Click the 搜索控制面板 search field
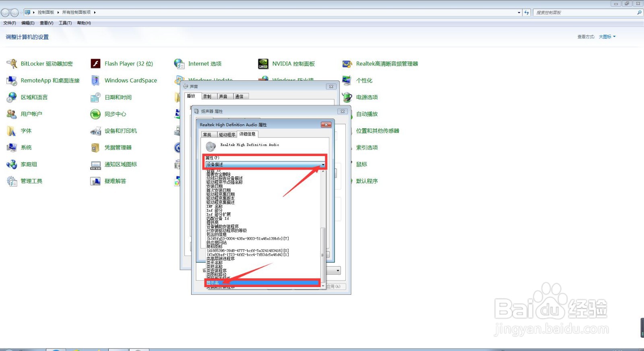This screenshot has height=351, width=644. tap(588, 12)
